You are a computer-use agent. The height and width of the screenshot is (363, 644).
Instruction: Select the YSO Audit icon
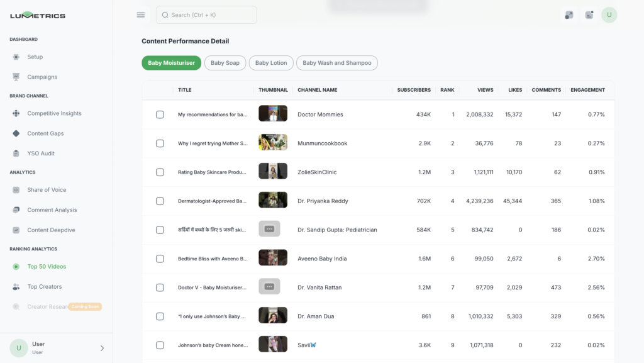[x=14, y=153]
